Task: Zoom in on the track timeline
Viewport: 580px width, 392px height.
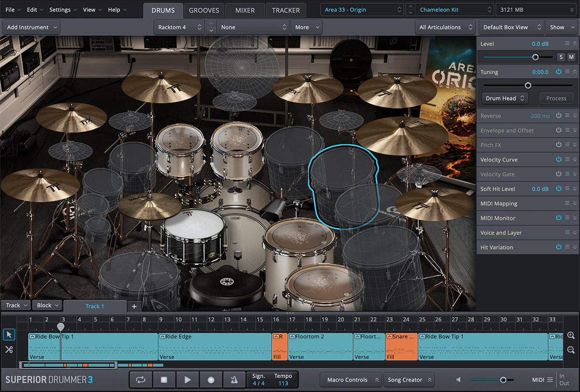Action: (571, 336)
